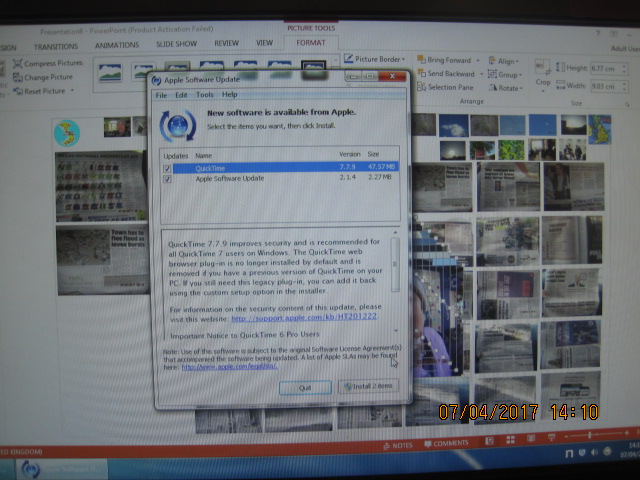This screenshot has width=640, height=480.
Task: Select FORMAT tab under Picture Tools
Action: [311, 42]
